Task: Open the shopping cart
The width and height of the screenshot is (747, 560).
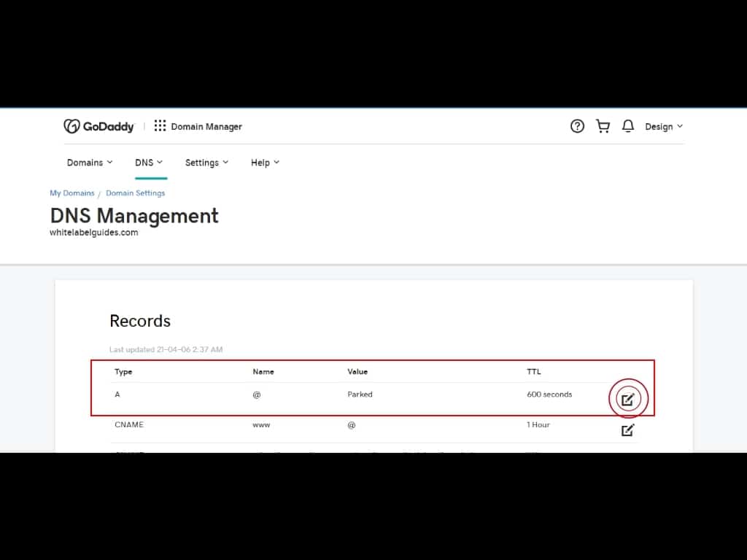Action: [603, 126]
